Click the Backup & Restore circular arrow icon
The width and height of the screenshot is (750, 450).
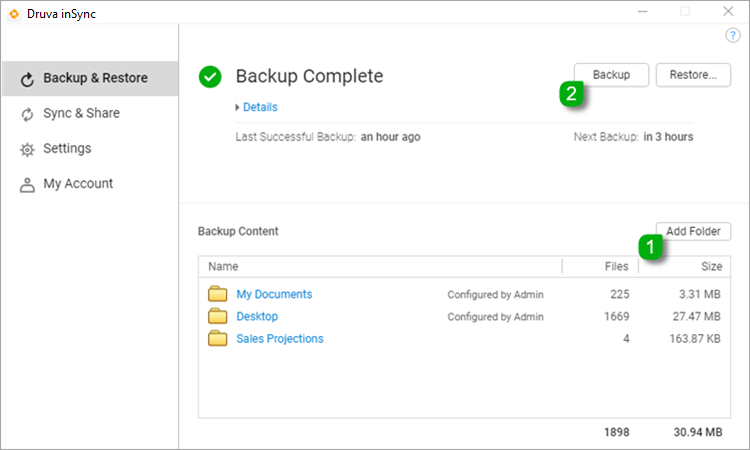[x=27, y=79]
